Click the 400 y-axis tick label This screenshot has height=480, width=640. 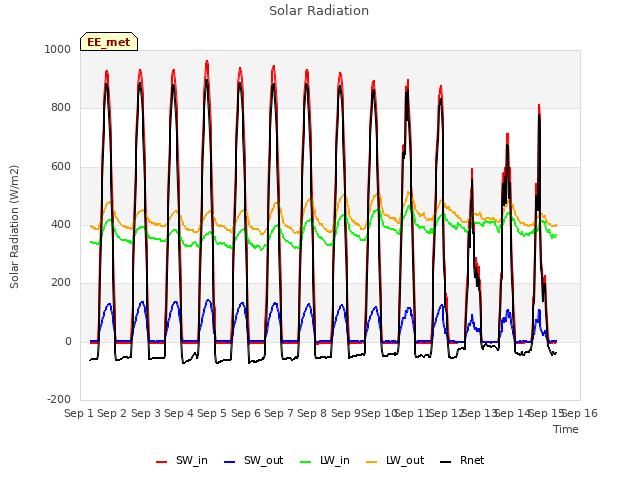(61, 224)
